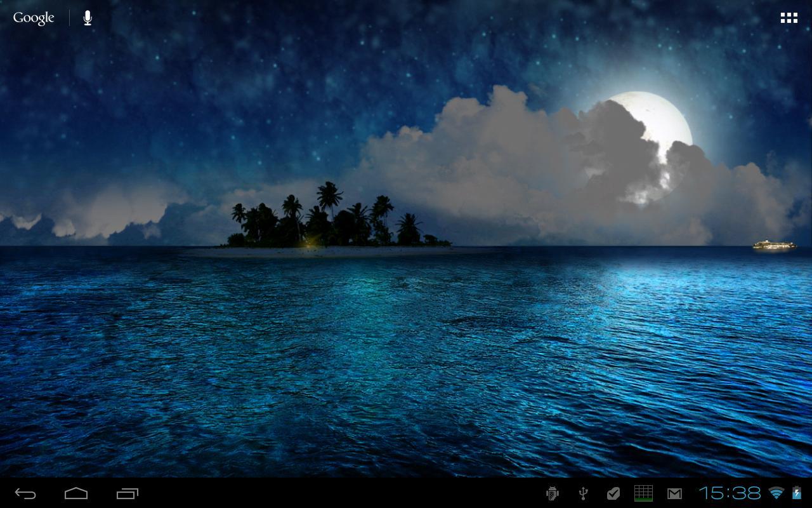Tap the clock to expand notifications

tap(730, 493)
